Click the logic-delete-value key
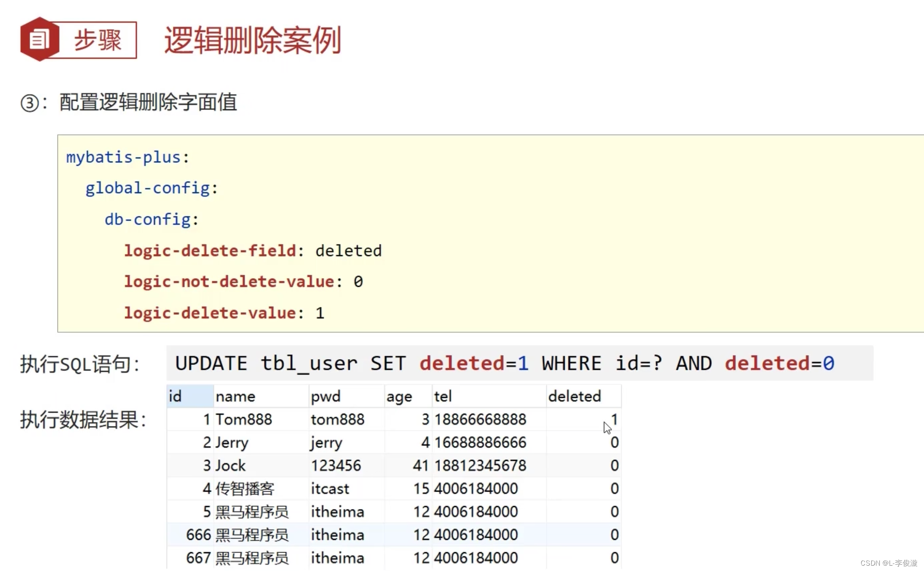Screen dimensions: 924x571 (x=210, y=313)
